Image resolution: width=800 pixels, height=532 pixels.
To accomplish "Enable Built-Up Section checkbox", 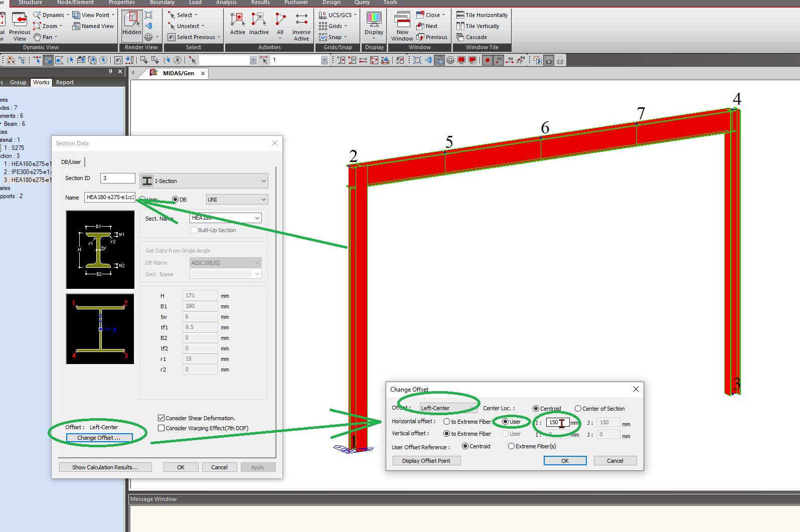I will (194, 230).
